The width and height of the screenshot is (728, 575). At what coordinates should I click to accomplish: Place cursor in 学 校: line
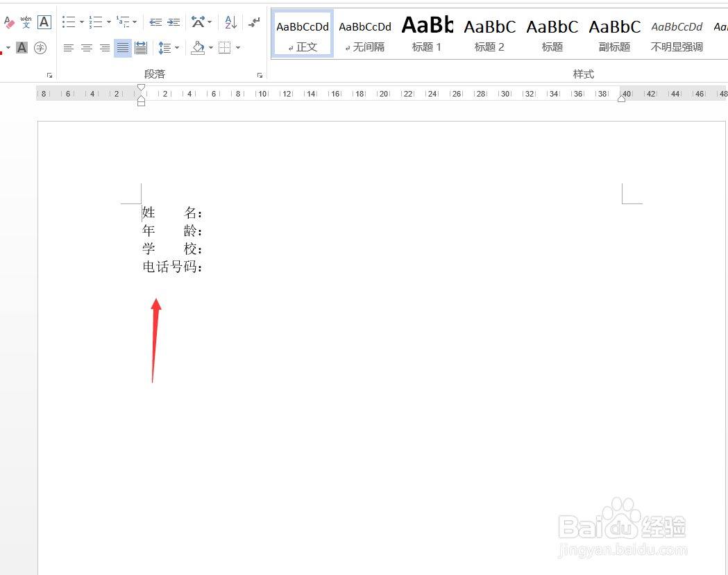pos(172,249)
